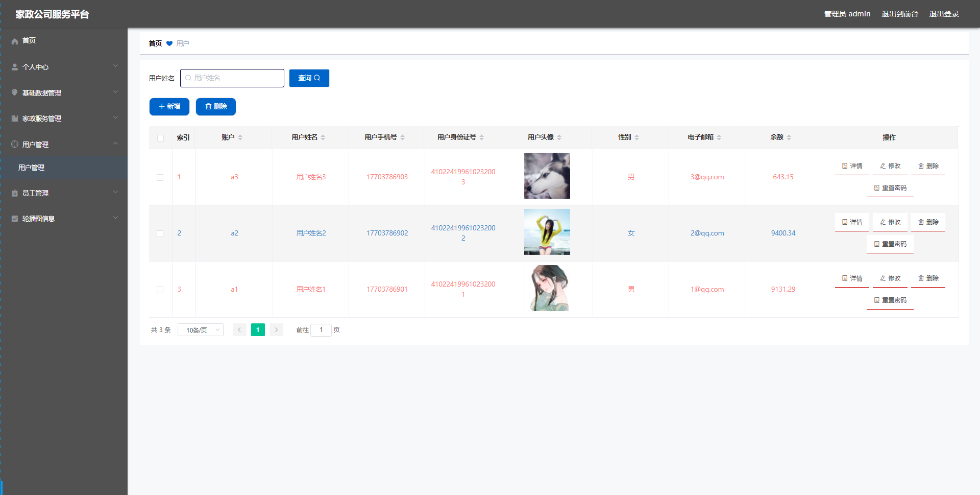
Task: Click the icon beside 用户管理 parent menu
Action: click(15, 144)
